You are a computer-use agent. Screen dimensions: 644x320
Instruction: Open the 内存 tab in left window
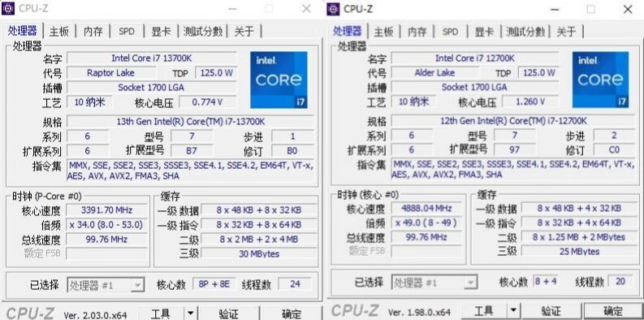93,31
